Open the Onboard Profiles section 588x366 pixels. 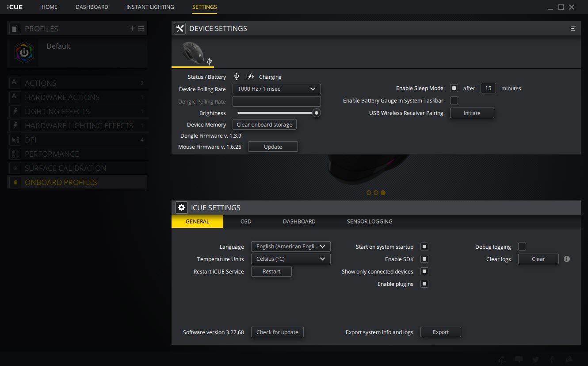coord(77,182)
